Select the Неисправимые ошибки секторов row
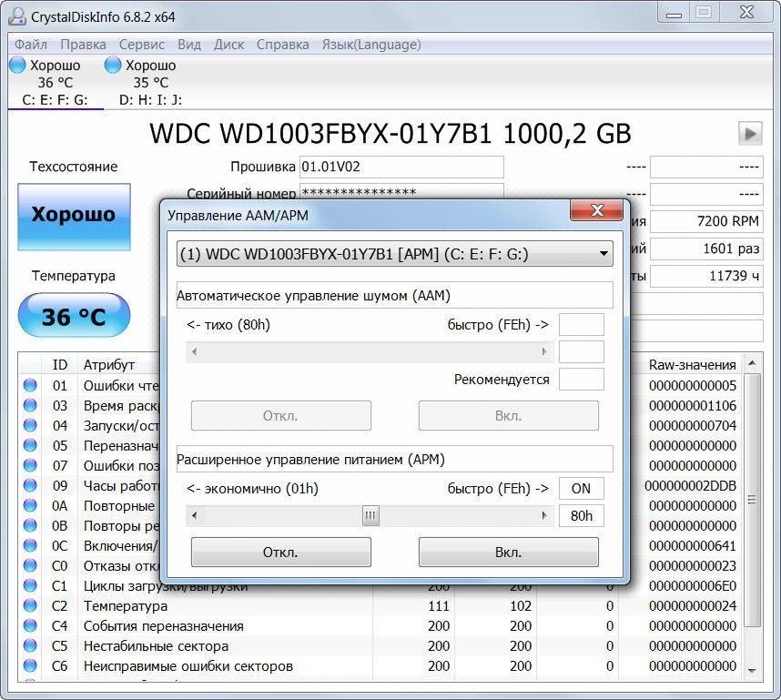The width and height of the screenshot is (781, 700). click(381, 666)
